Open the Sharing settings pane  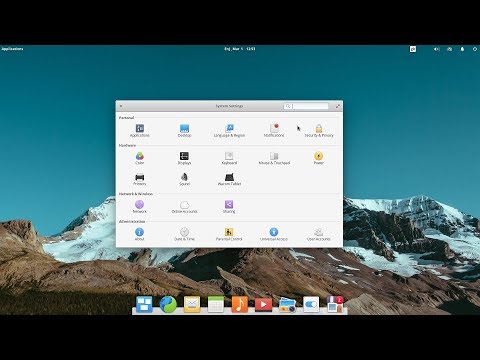pyautogui.click(x=229, y=207)
